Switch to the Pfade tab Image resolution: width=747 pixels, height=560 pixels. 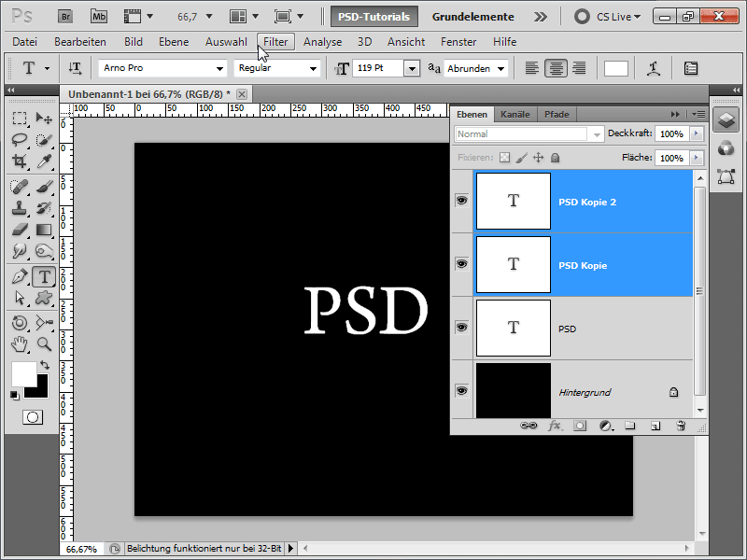click(x=557, y=114)
